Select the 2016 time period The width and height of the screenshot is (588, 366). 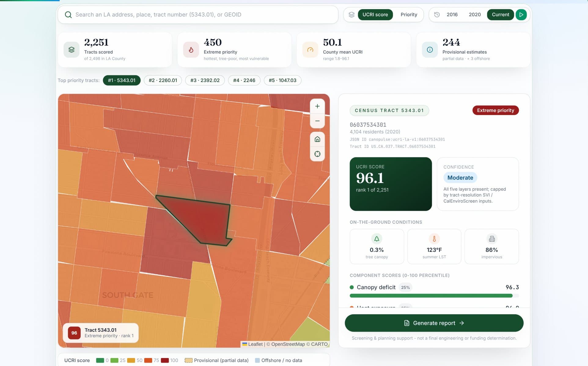(x=452, y=15)
